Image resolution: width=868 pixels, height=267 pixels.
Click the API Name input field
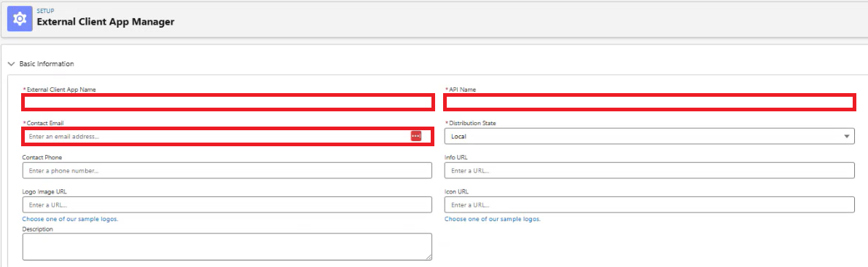pos(649,103)
